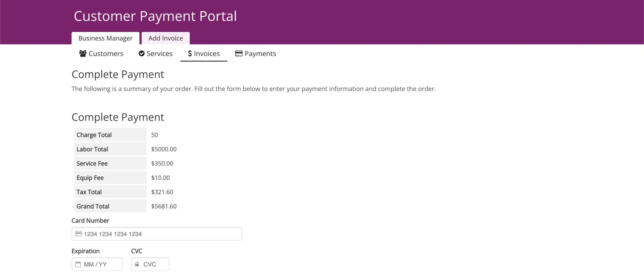
Task: Open the Payments navigation link
Action: 260,54
